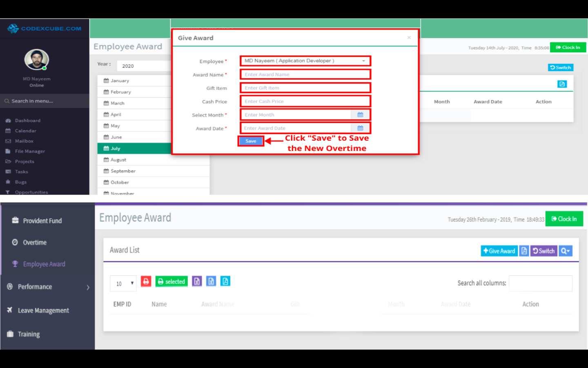Select August in the month list

pos(118,160)
